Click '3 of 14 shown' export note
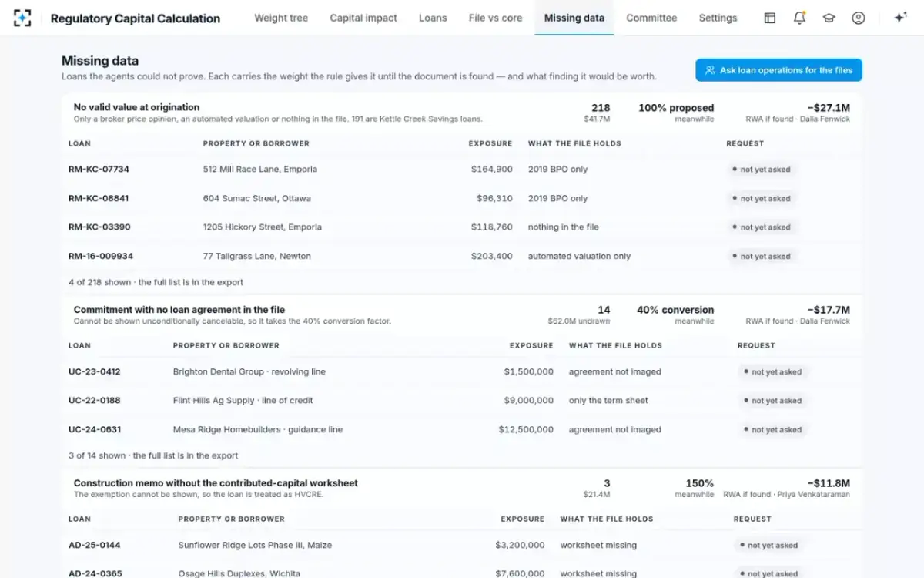The width and height of the screenshot is (924, 578). click(x=153, y=455)
